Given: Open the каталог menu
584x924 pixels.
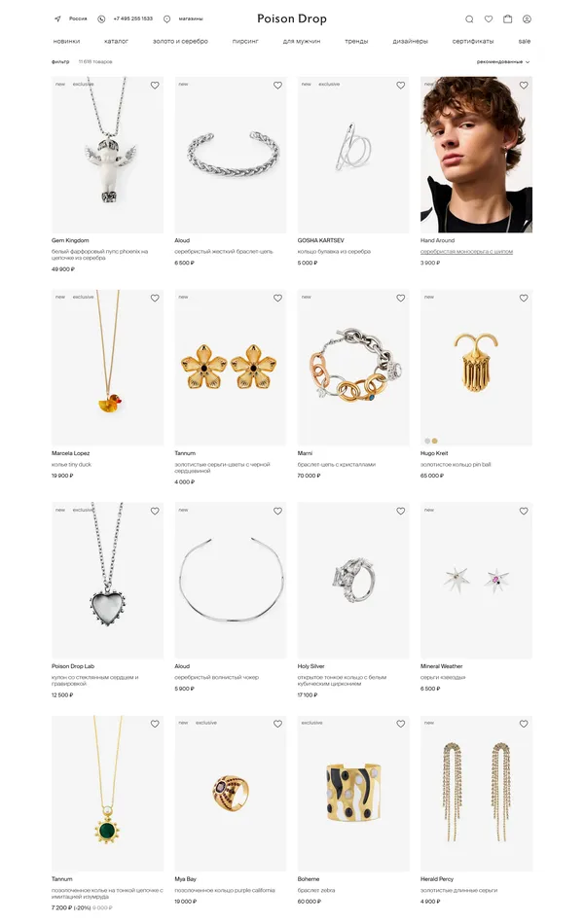Looking at the screenshot, I should click(x=116, y=41).
